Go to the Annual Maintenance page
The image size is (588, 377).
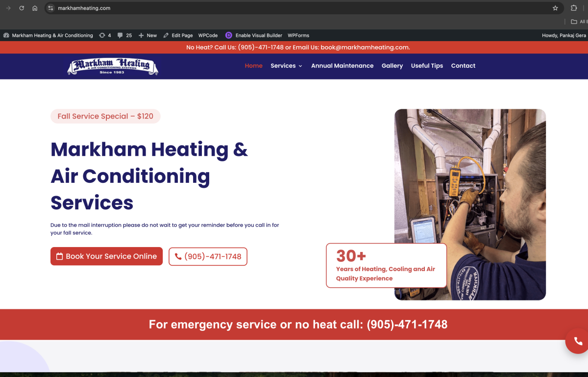coord(343,66)
